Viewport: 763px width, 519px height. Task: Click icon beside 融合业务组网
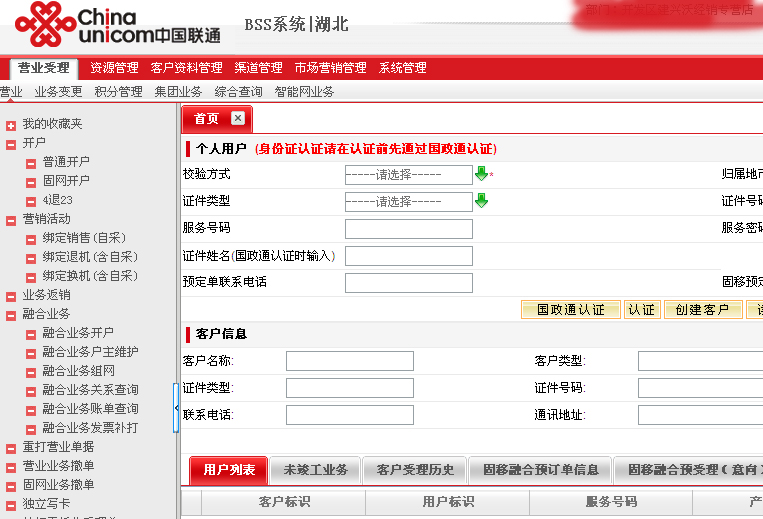(31, 373)
